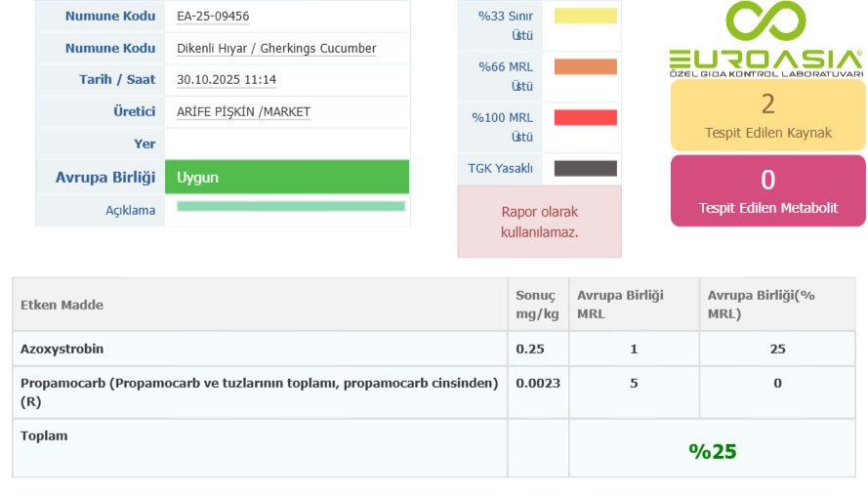The image size is (868, 497).
Task: Click the producer ARİFE PİŞKİN /MARKET field
Action: click(243, 112)
